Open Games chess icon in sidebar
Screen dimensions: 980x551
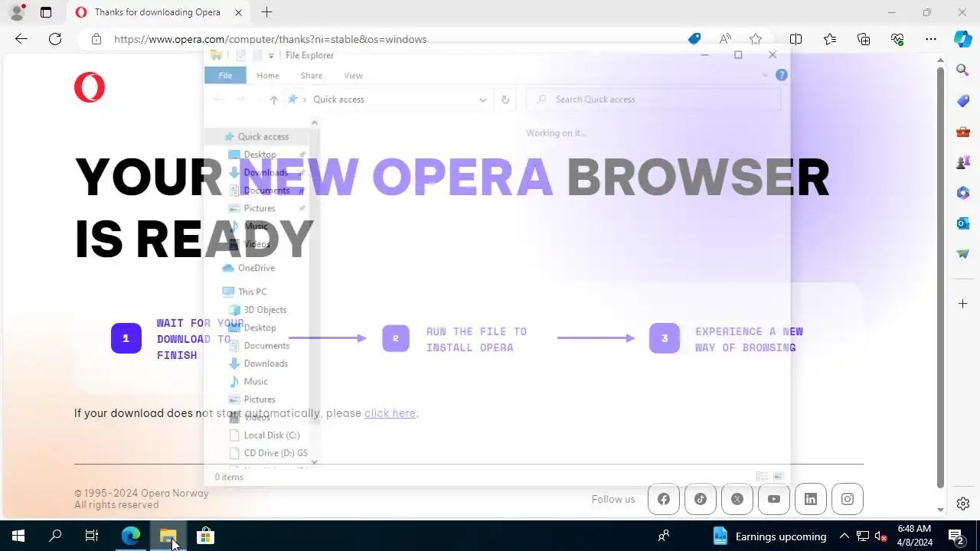click(963, 162)
